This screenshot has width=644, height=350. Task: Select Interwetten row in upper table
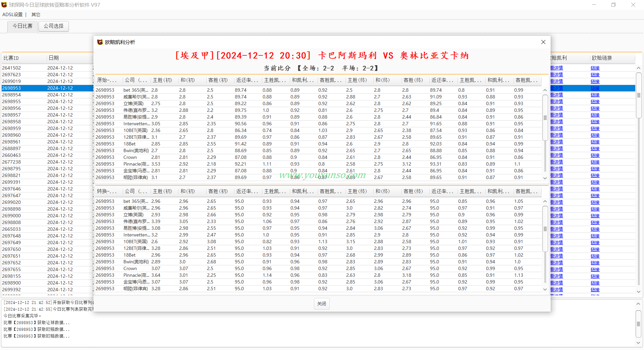(318, 124)
